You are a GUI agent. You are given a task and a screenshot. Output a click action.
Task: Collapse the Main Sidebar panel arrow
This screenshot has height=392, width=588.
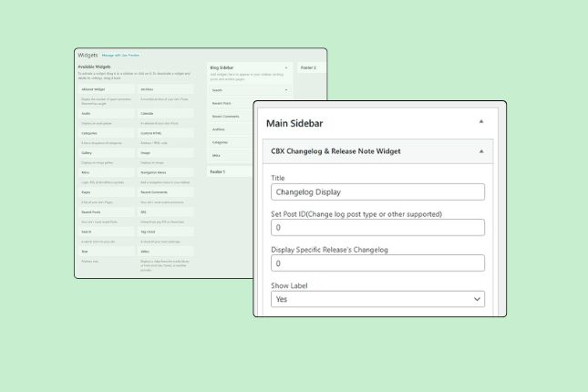click(481, 121)
